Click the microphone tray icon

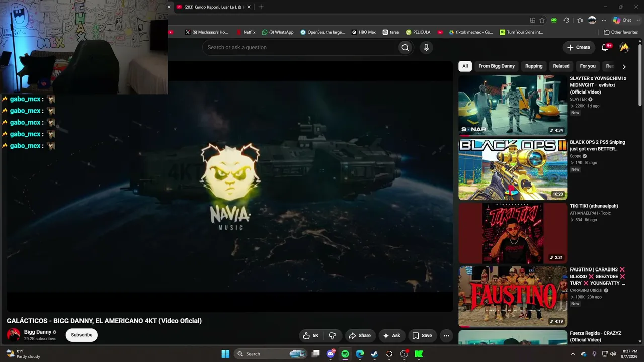tap(594, 354)
